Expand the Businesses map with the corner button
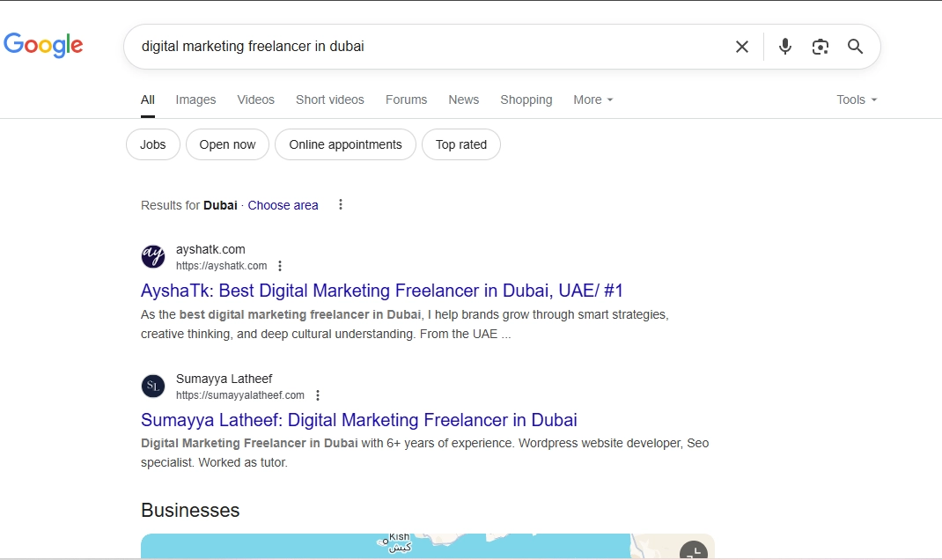The width and height of the screenshot is (942, 560). (693, 549)
